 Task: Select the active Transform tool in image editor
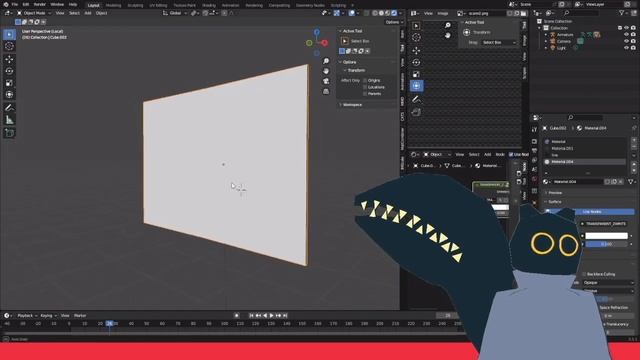tap(416, 86)
